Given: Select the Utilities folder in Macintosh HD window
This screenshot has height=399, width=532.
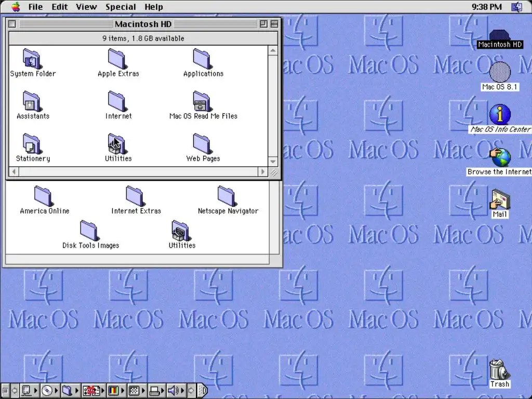Looking at the screenshot, I should click(117, 143).
